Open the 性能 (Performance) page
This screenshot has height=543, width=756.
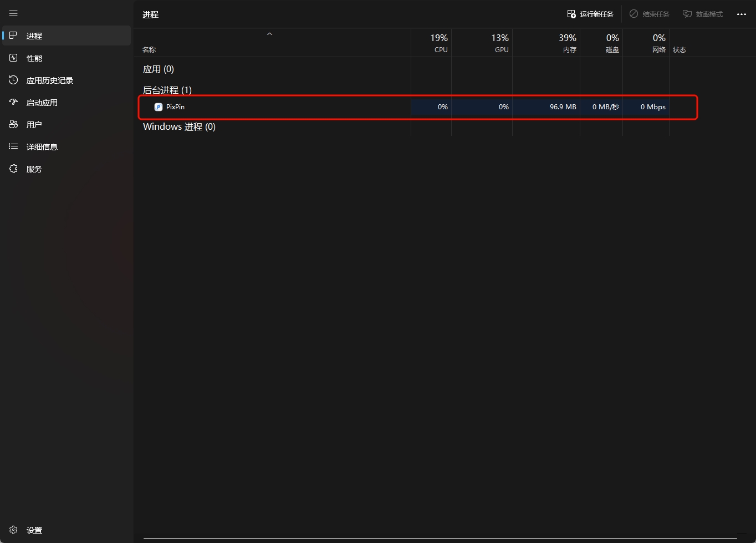[x=34, y=58]
